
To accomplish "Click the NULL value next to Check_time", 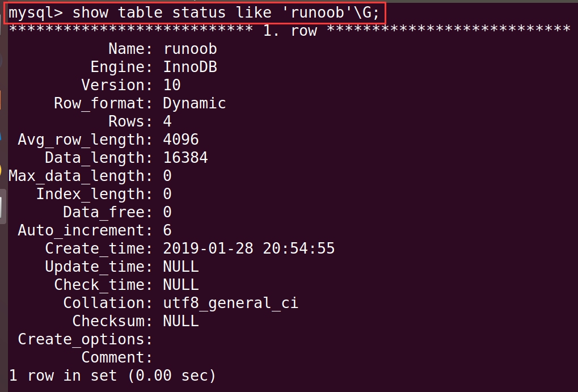I will click(180, 285).
